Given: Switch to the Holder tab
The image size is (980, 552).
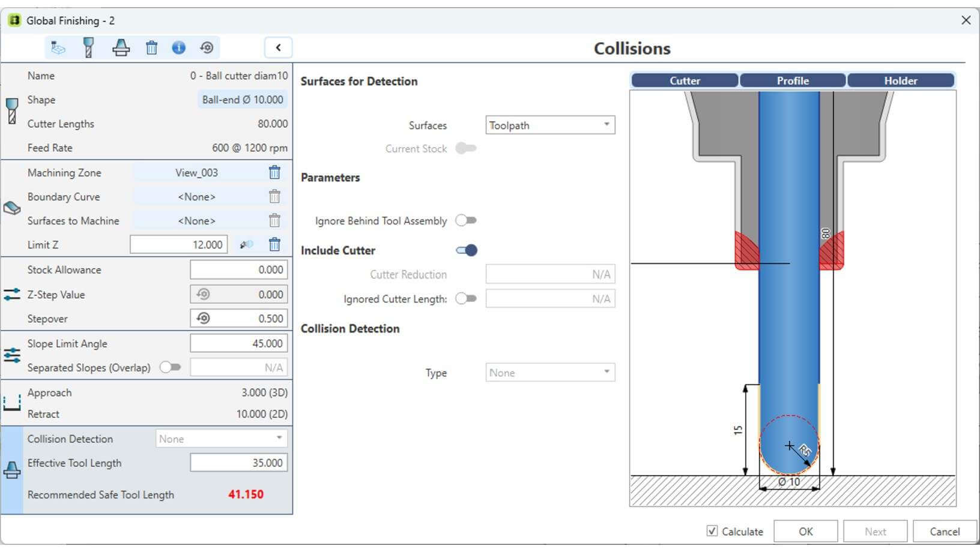Looking at the screenshot, I should pyautogui.click(x=901, y=80).
